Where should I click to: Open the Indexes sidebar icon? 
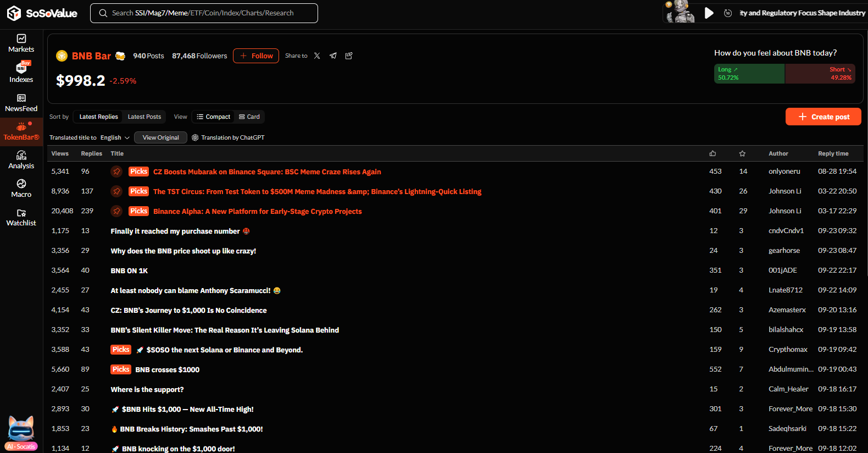21,73
